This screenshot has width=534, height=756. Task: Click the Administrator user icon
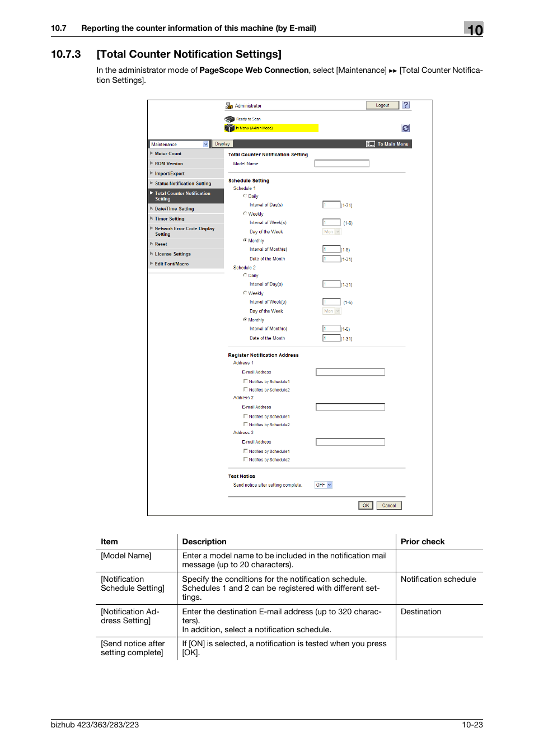(229, 105)
